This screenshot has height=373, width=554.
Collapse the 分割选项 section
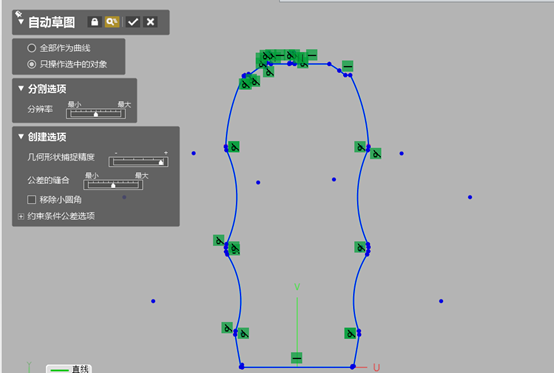click(21, 88)
